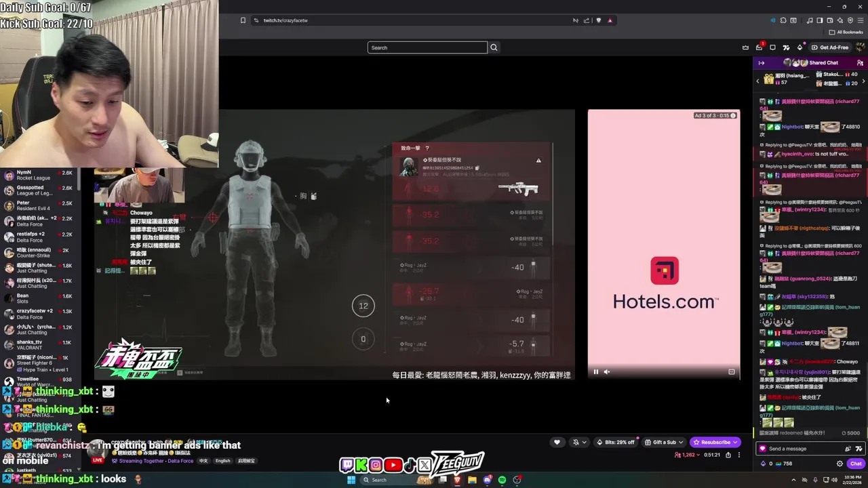
Task: Toggle browser sidebar panel icon
Action: click(819, 20)
